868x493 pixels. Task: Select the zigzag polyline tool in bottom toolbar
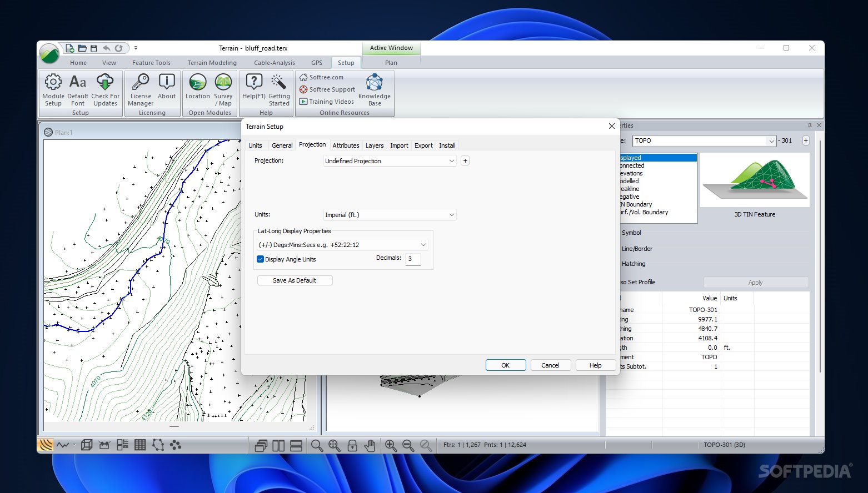pyautogui.click(x=63, y=445)
